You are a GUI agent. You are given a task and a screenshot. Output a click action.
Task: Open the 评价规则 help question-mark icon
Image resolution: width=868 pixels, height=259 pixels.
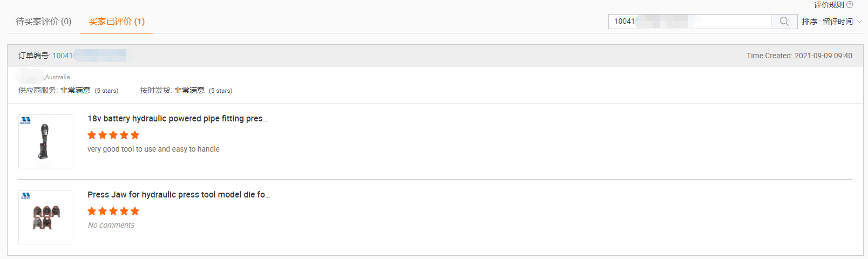(850, 5)
